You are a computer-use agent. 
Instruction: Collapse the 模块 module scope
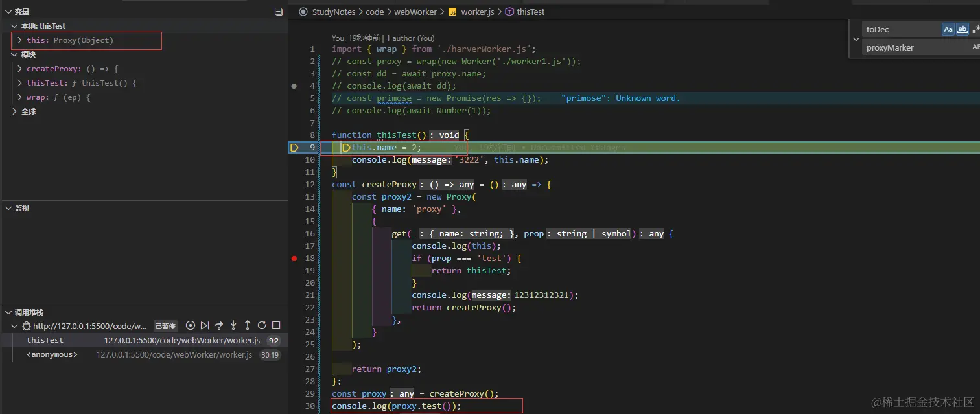pos(16,54)
